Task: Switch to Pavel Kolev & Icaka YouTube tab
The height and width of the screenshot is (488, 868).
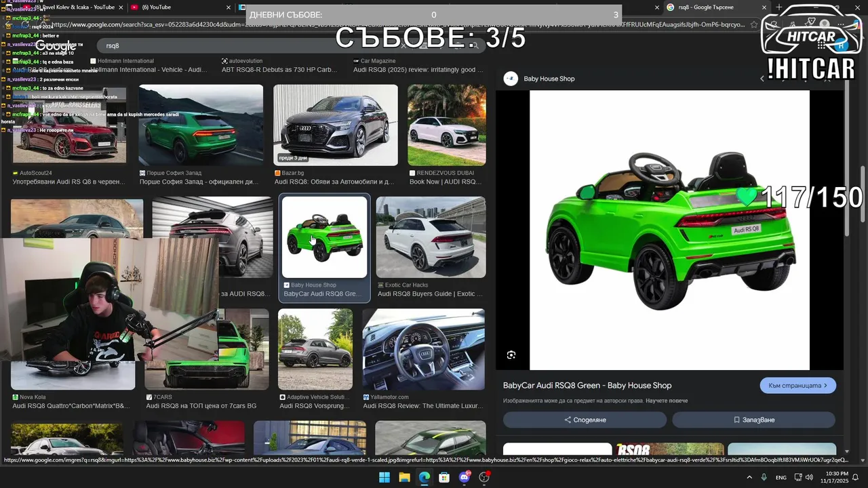Action: pyautogui.click(x=75, y=7)
